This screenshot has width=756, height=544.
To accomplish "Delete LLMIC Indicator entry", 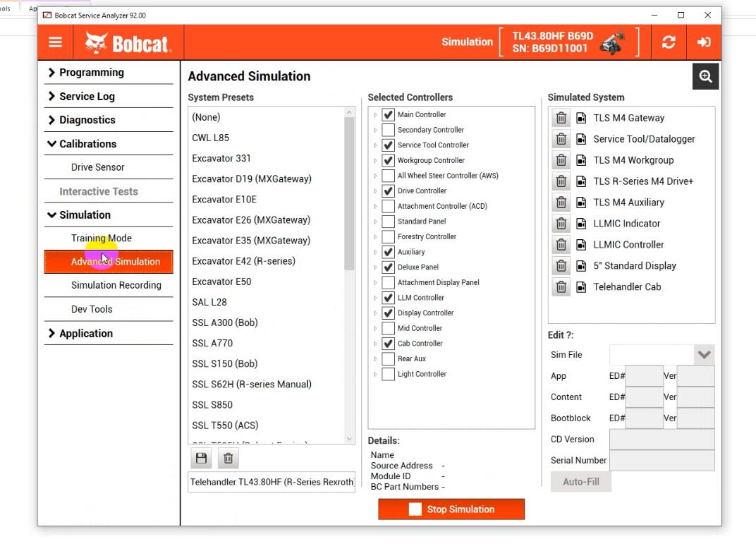I will point(561,223).
